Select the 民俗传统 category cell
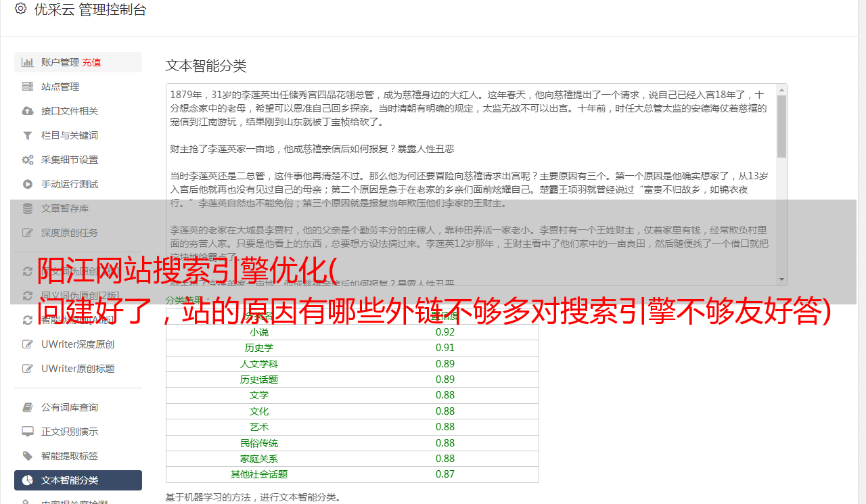Image resolution: width=866 pixels, height=504 pixels. point(259,443)
